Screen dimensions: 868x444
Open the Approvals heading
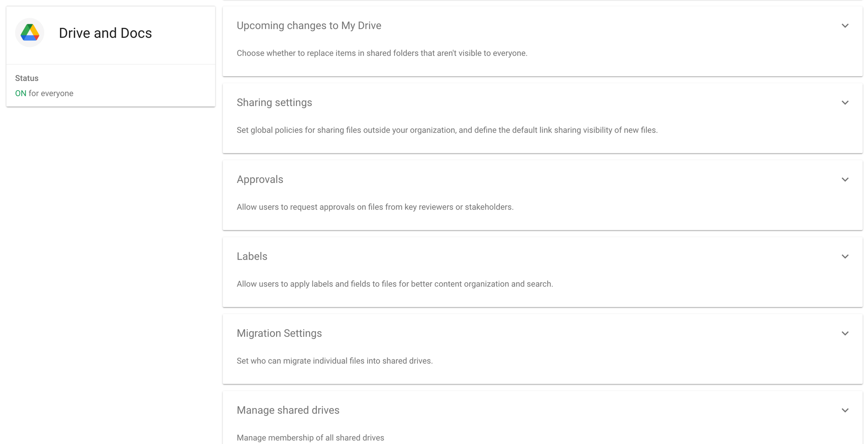click(x=260, y=180)
